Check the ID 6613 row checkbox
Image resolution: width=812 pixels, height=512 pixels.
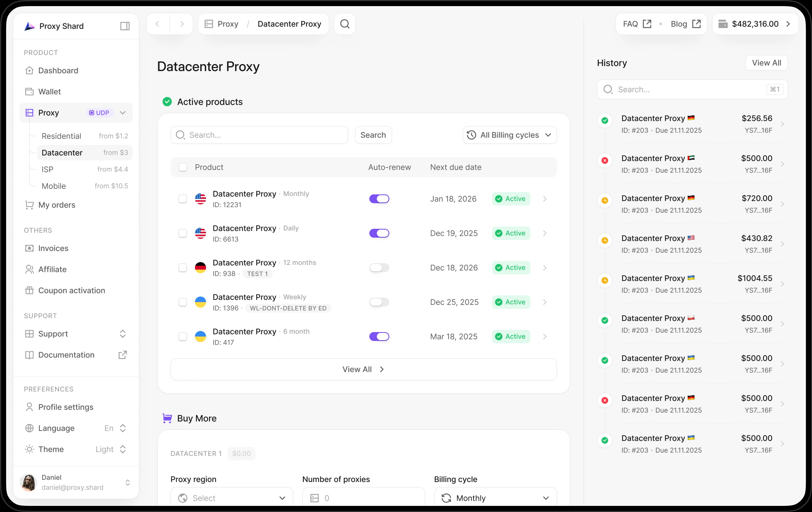(x=182, y=233)
